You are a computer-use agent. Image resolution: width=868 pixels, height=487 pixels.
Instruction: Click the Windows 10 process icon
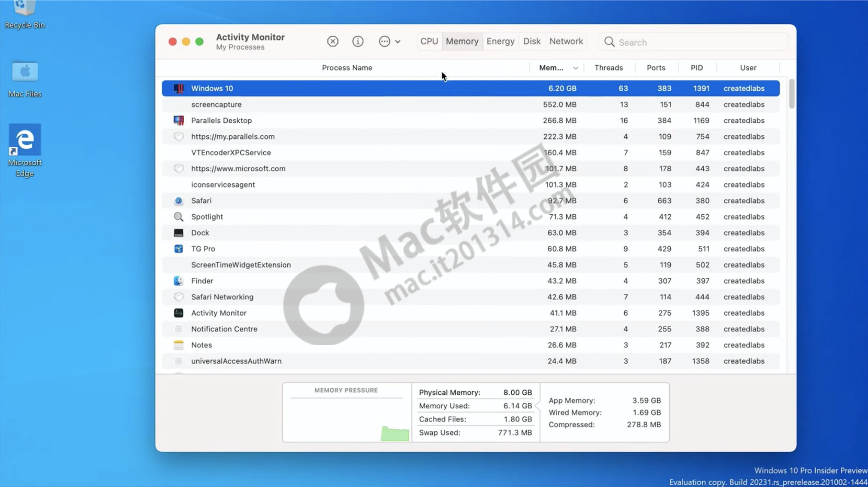tap(179, 89)
